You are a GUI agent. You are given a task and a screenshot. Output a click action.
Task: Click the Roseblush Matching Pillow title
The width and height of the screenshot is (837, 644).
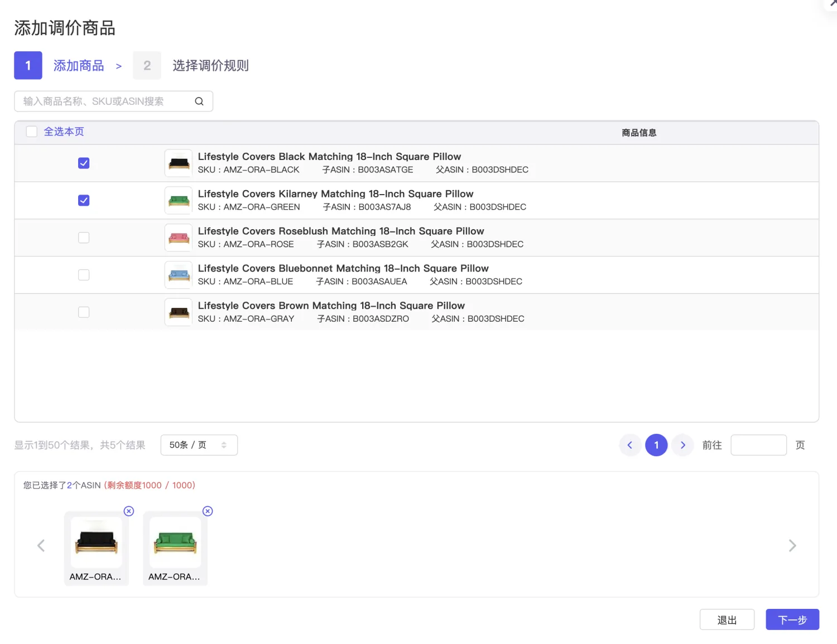click(x=341, y=231)
